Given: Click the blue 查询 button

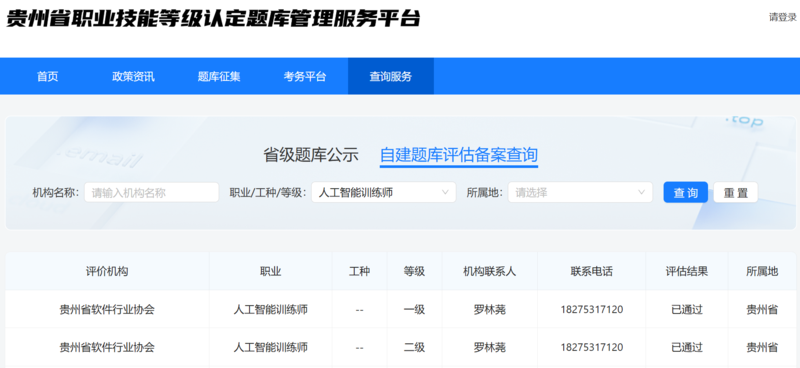Looking at the screenshot, I should click(x=685, y=192).
